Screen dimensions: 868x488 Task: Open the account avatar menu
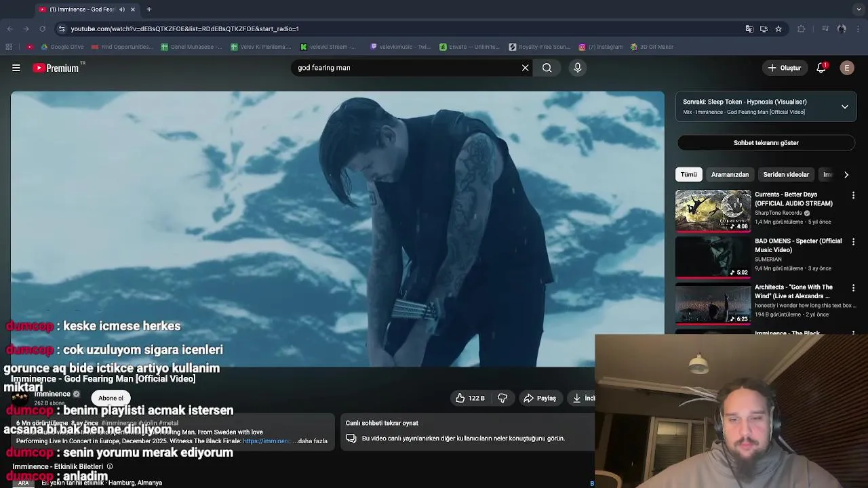point(847,68)
